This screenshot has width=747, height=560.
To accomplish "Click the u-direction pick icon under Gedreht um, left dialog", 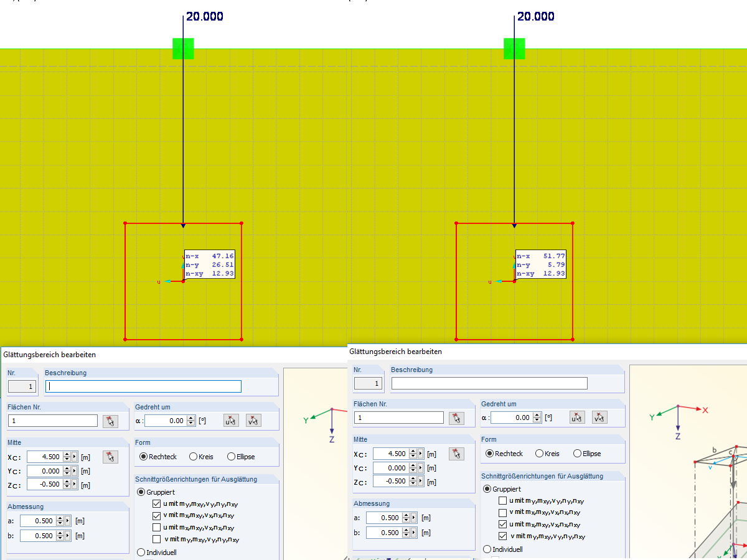I will [231, 421].
